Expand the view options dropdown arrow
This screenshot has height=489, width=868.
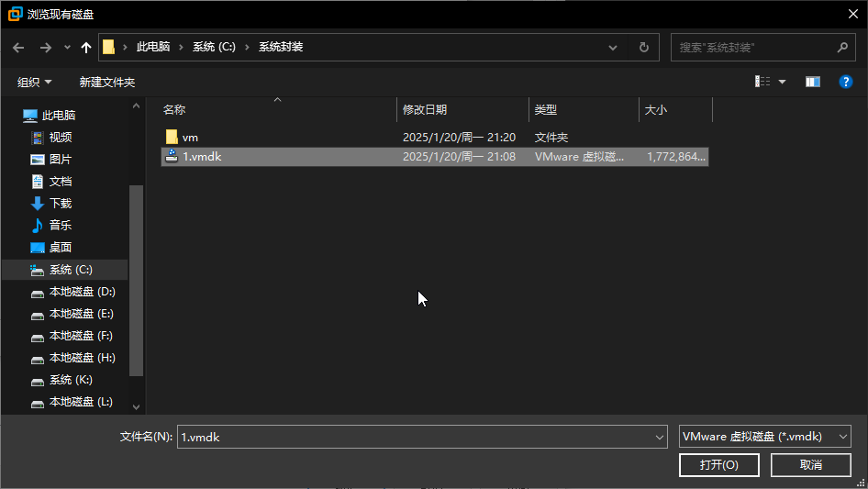pos(783,82)
